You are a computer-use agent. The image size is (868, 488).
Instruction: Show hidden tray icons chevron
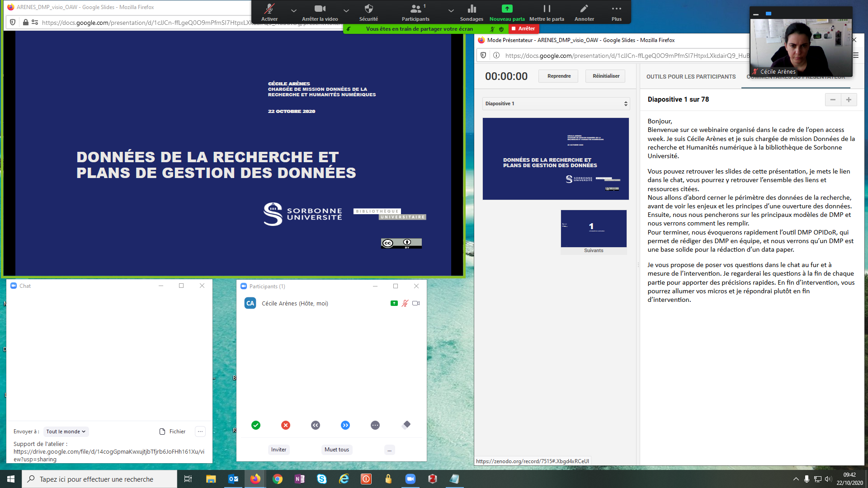pos(796,479)
